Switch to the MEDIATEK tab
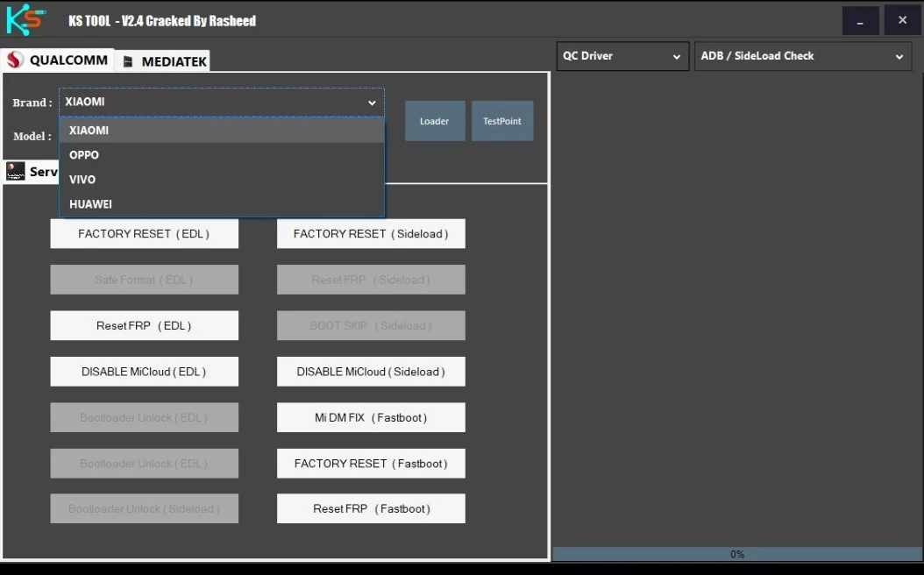Viewport: 924px width, 575px height. tap(163, 61)
